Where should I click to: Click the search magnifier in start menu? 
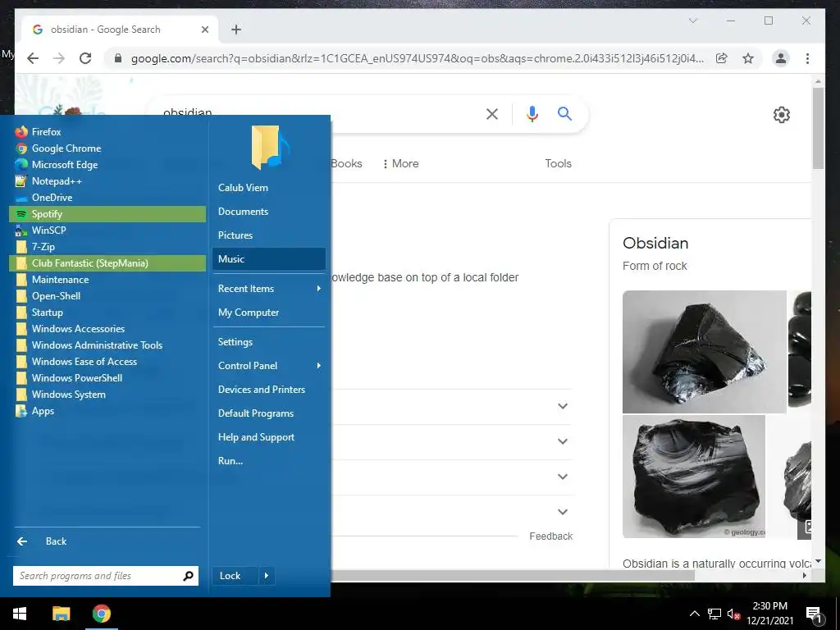tap(188, 576)
